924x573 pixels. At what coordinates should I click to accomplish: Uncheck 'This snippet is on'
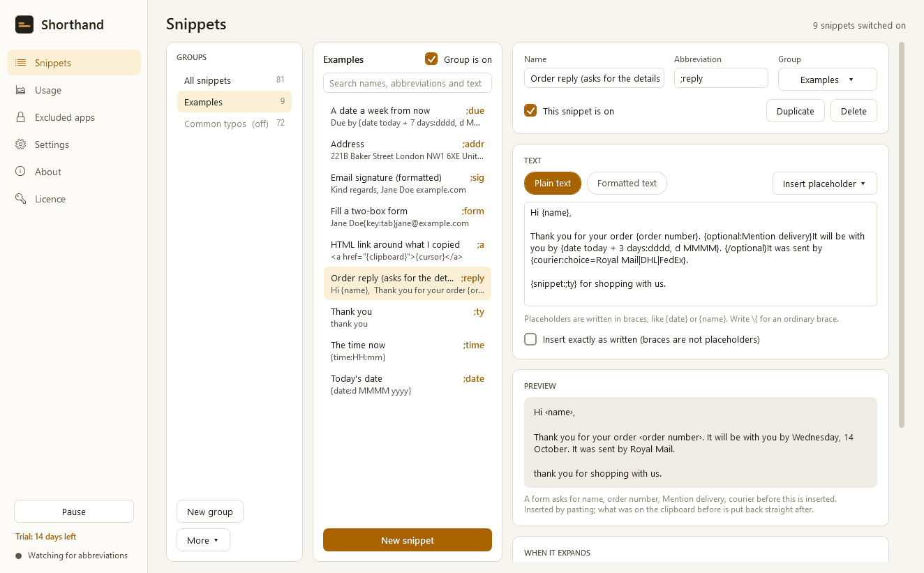[x=530, y=111]
